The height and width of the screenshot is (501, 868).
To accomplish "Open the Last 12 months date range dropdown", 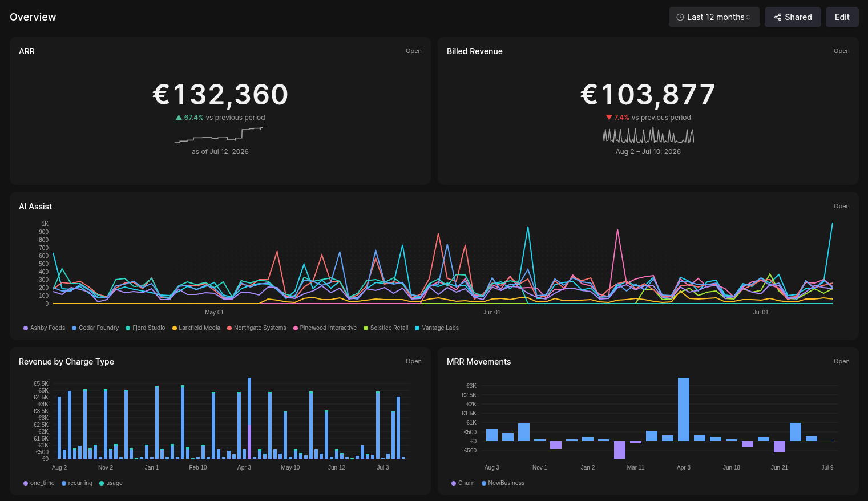I will [714, 17].
